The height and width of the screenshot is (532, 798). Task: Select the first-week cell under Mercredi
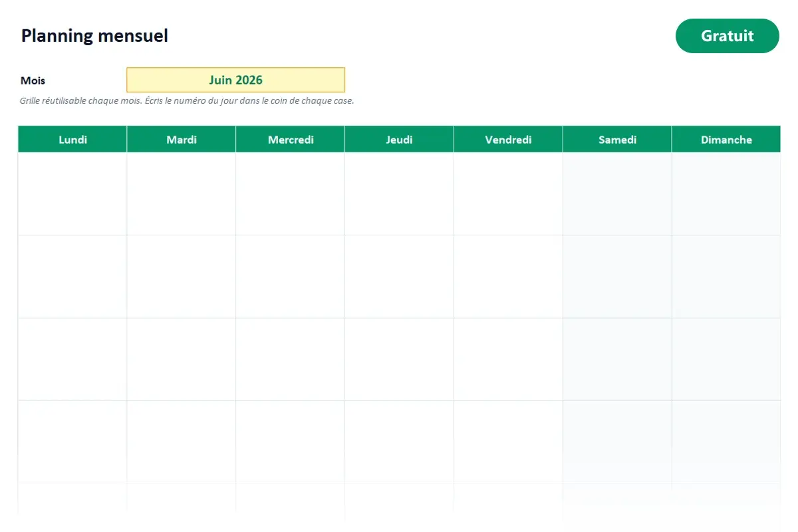point(291,194)
